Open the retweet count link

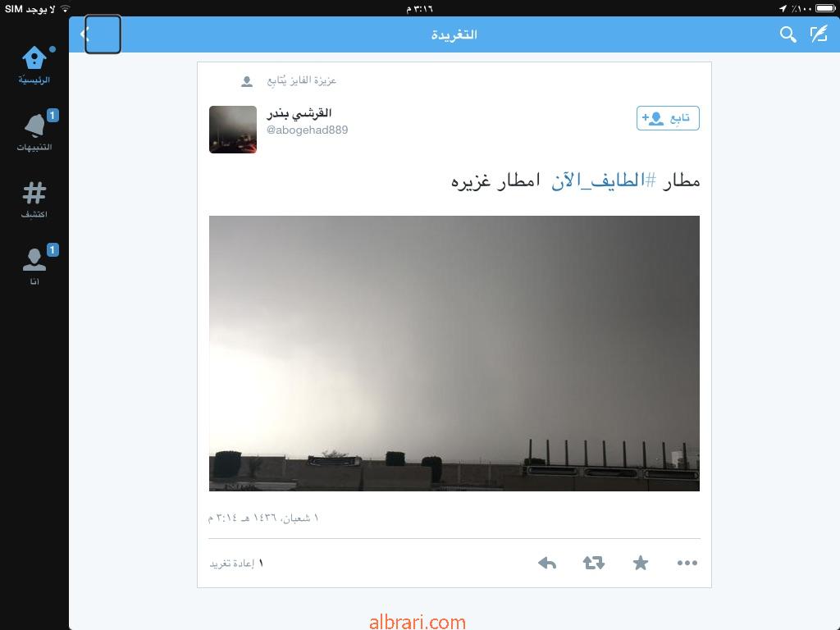(236, 564)
